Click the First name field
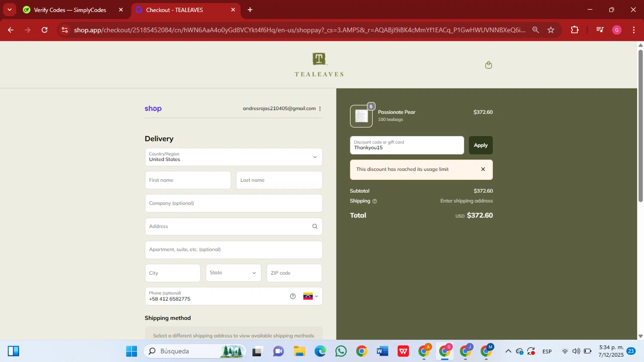This screenshot has width=644, height=362. [x=188, y=180]
